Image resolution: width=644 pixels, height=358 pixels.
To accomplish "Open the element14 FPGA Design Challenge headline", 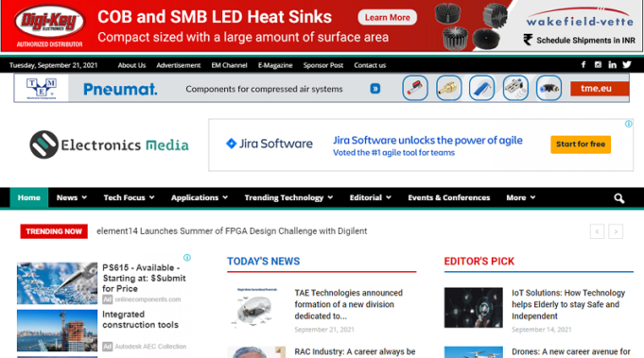I will tap(232, 231).
